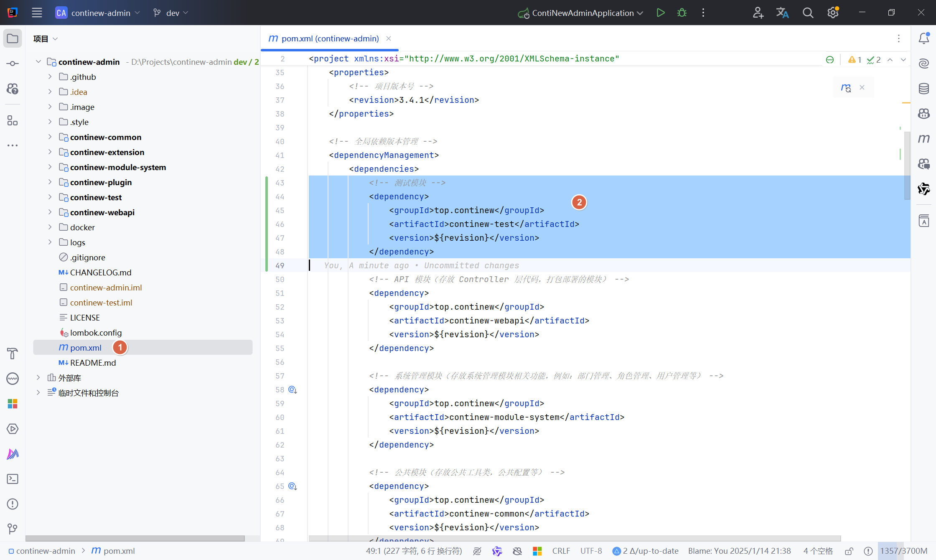Grab the editor horizontal scrollbar

575,538
